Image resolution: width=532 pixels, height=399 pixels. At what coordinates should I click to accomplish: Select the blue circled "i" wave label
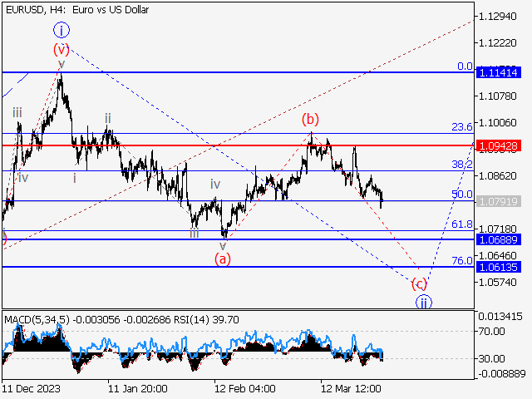[x=62, y=31]
